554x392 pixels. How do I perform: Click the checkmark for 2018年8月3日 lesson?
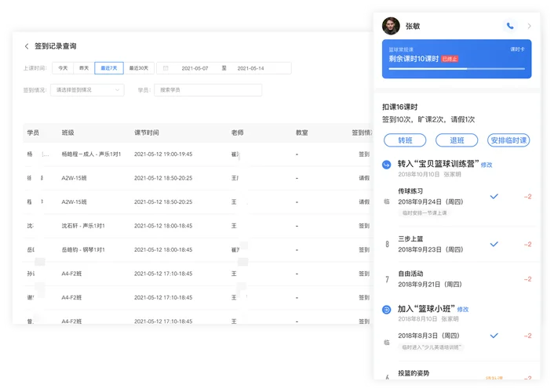(494, 336)
